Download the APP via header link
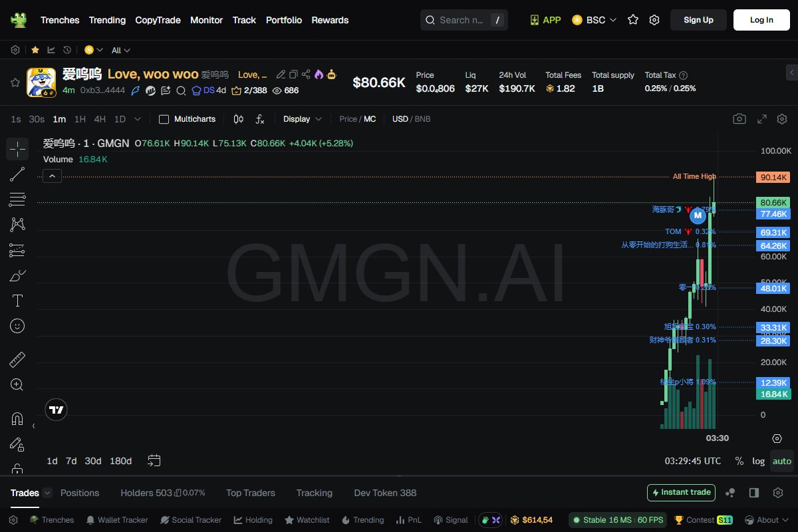Screen dimensions: 798x532 tap(545, 20)
